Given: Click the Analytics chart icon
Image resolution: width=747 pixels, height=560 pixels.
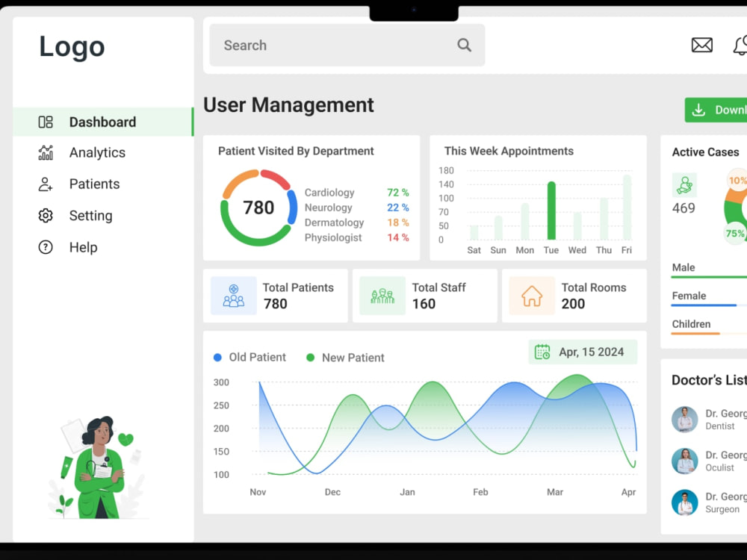Looking at the screenshot, I should (x=46, y=152).
